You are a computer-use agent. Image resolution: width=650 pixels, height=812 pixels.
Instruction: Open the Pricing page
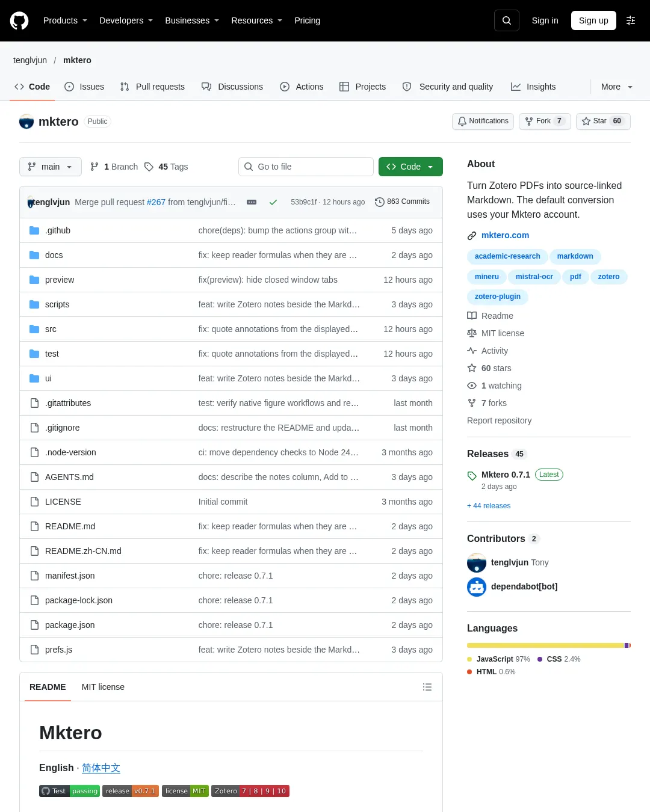(307, 20)
